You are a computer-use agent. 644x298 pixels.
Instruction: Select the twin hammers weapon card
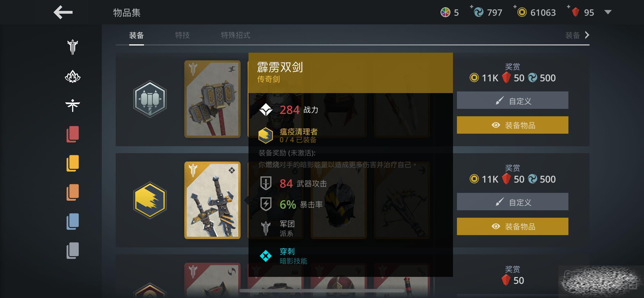click(x=212, y=99)
